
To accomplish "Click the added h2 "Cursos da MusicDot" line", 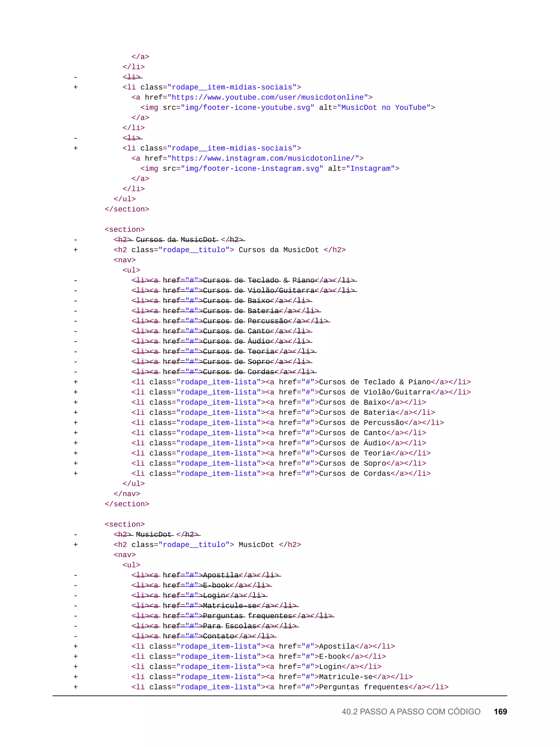I will point(278,250).
